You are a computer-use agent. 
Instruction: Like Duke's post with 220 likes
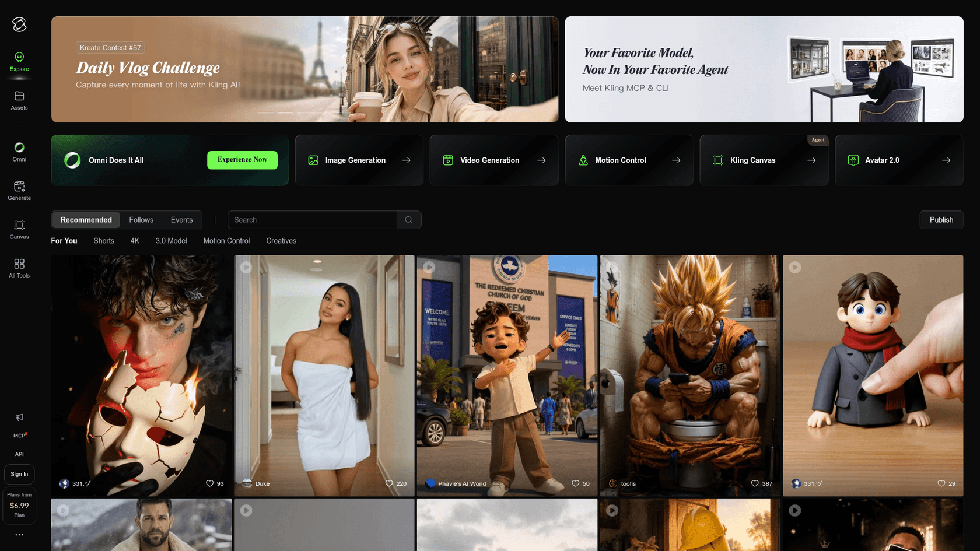[x=389, y=483]
